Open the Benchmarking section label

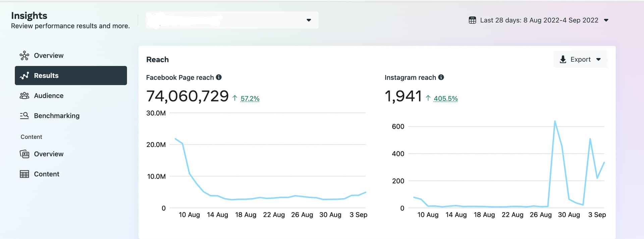coord(57,116)
